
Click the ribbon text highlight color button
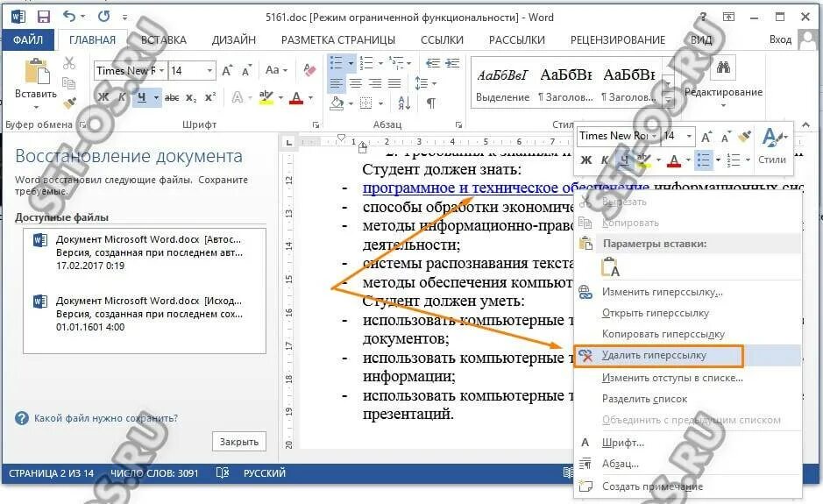(266, 97)
